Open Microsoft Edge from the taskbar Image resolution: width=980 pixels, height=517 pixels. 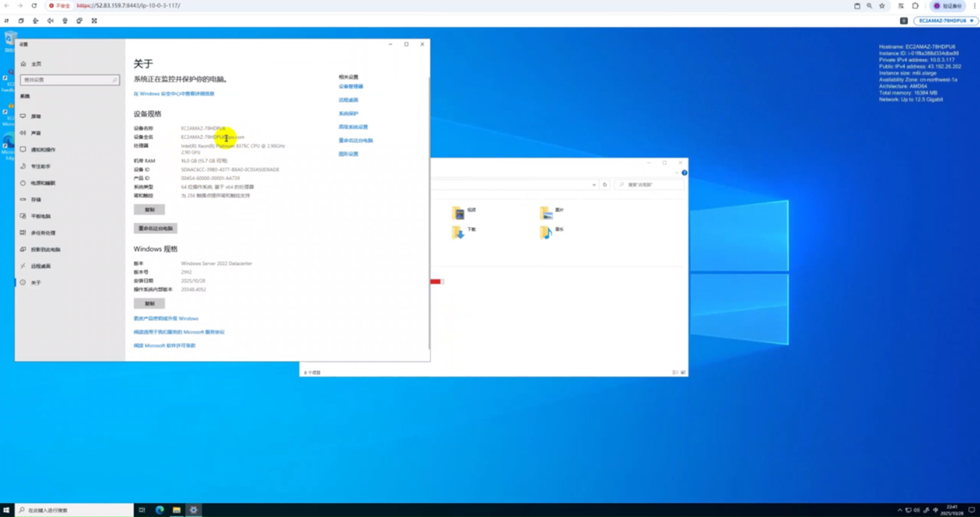[159, 510]
